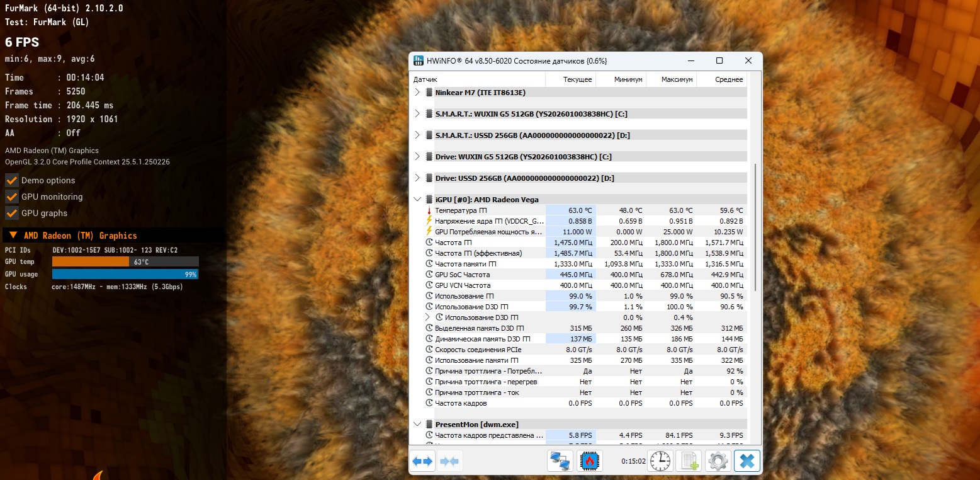Expand the Drive: USSD 256GB group

pos(417,178)
